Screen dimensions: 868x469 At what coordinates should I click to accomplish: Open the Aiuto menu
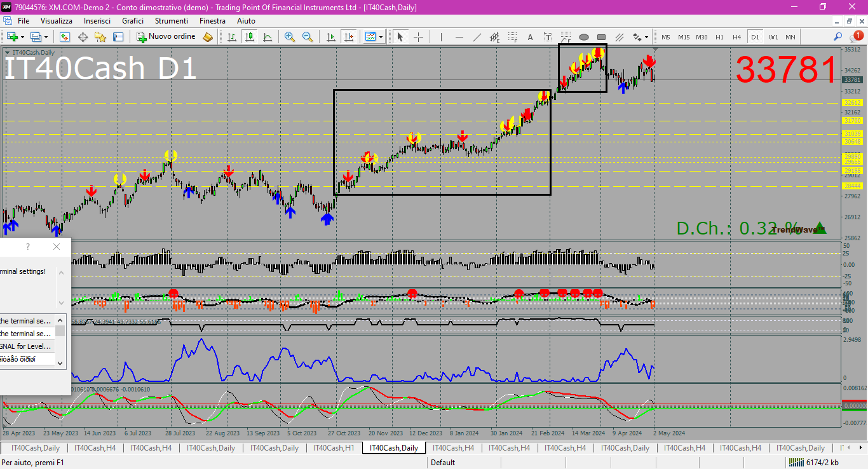pyautogui.click(x=246, y=21)
